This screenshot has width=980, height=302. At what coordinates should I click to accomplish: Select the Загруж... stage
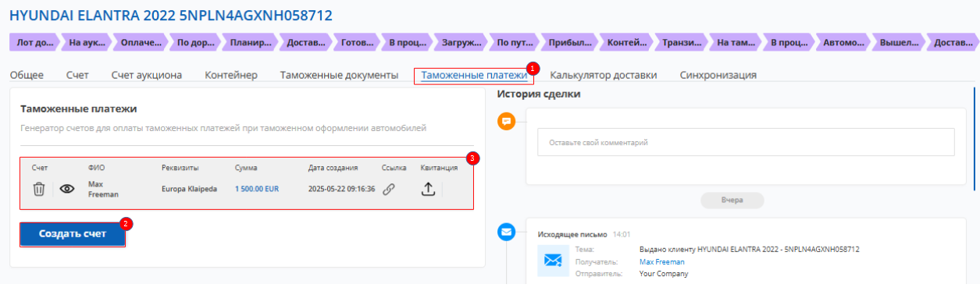461,43
